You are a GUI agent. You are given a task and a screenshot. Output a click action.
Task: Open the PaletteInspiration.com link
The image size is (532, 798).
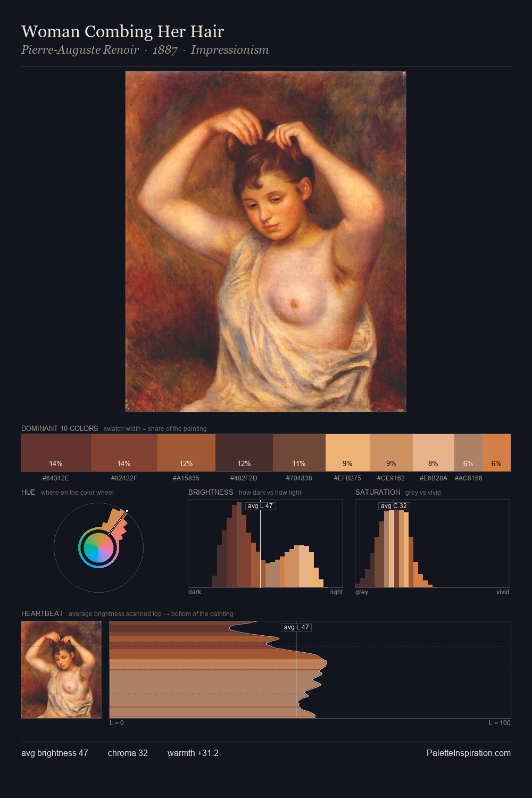[469, 753]
